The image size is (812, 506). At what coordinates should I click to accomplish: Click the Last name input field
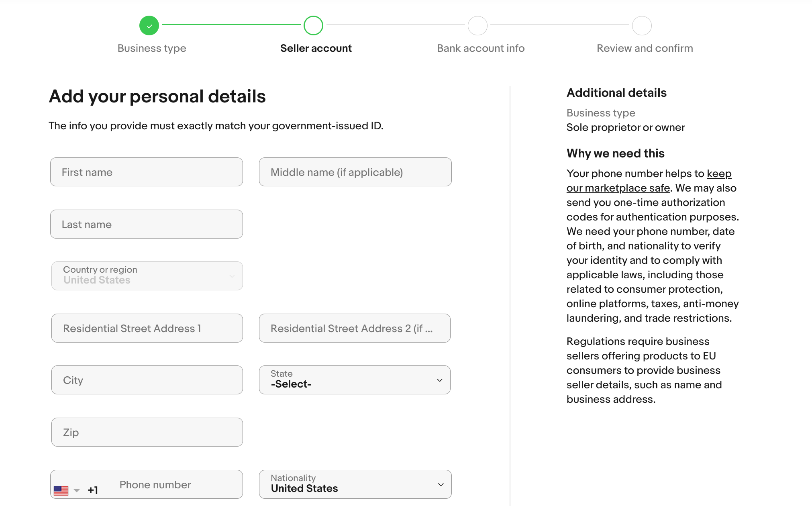146,224
